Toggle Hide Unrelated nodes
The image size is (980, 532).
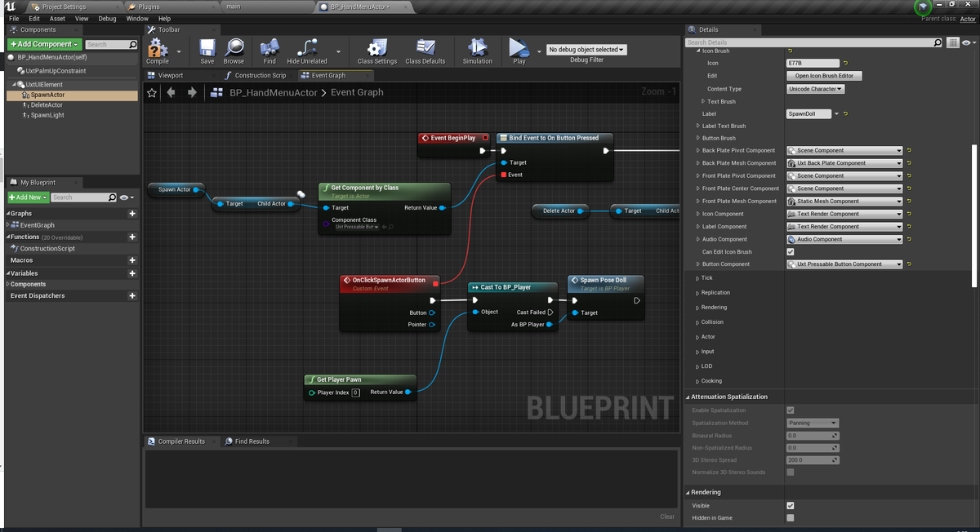tap(307, 51)
